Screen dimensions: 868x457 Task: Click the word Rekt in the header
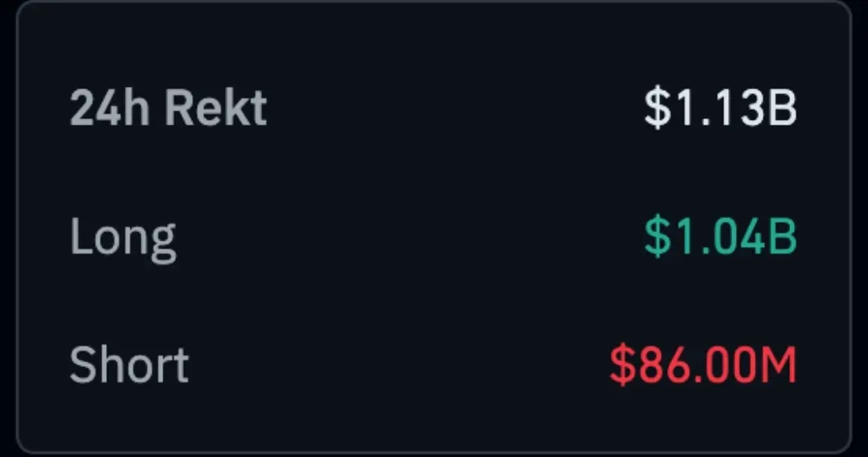pyautogui.click(x=216, y=108)
